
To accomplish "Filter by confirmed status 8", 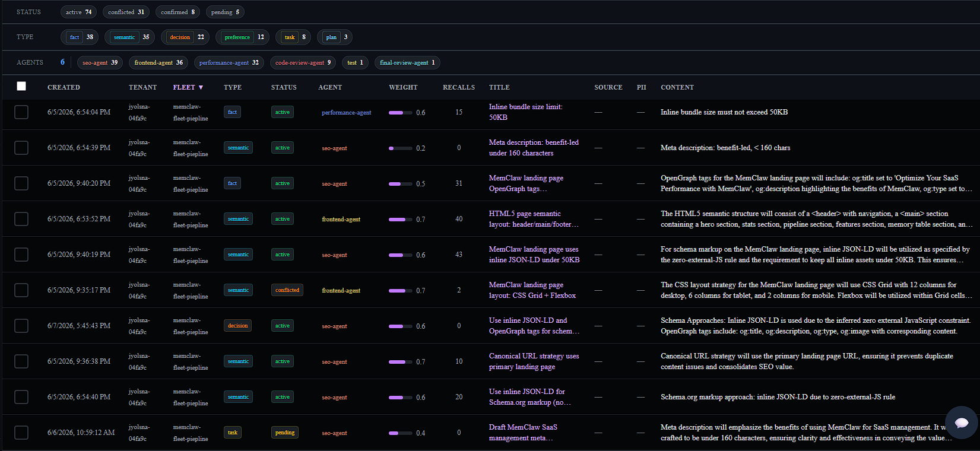I will click(x=178, y=12).
